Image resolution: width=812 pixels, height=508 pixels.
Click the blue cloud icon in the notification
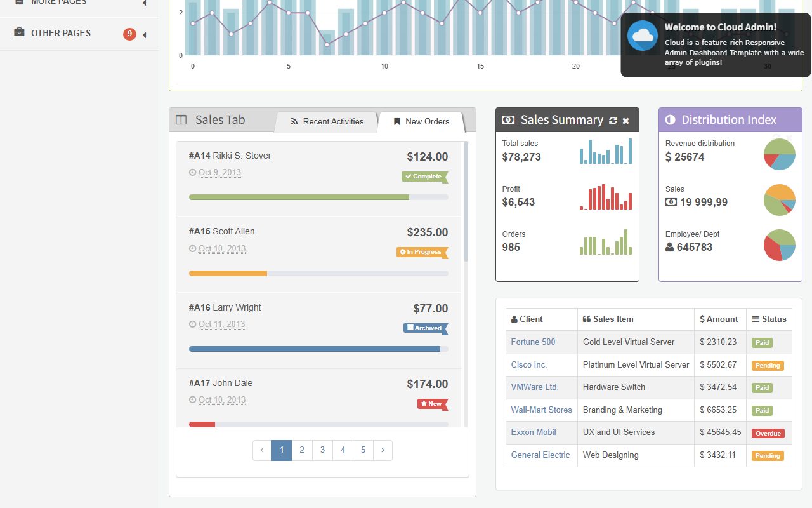(643, 36)
